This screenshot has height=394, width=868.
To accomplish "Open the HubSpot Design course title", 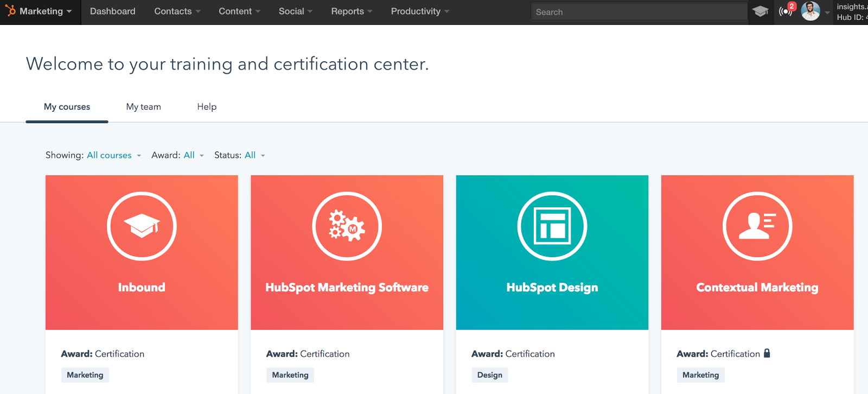I will (552, 288).
